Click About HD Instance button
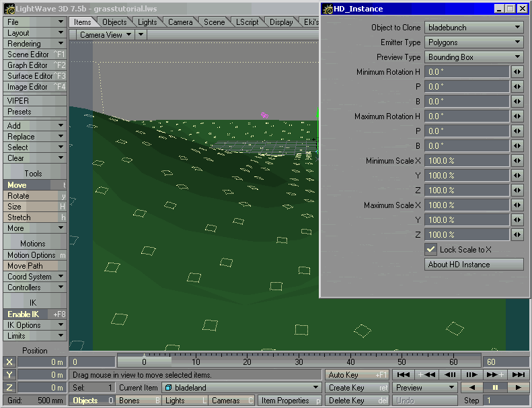This screenshot has width=532, height=408. tap(474, 265)
